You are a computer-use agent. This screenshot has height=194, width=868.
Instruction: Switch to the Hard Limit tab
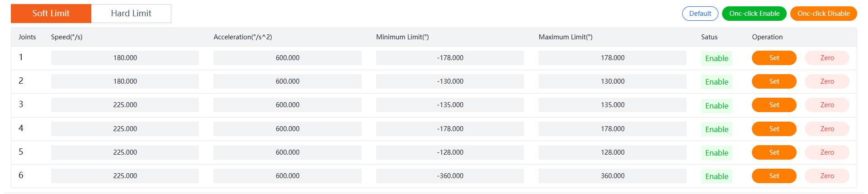[x=131, y=14]
